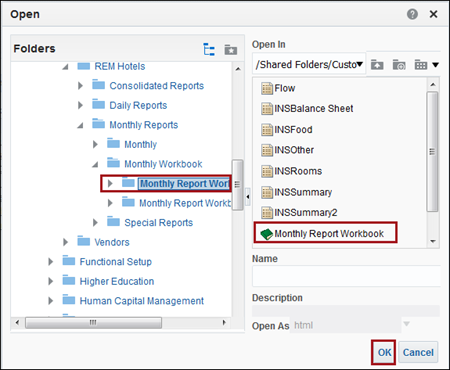The image size is (450, 370).
Task: Expand the Consolidated Reports folder
Action: [80, 86]
